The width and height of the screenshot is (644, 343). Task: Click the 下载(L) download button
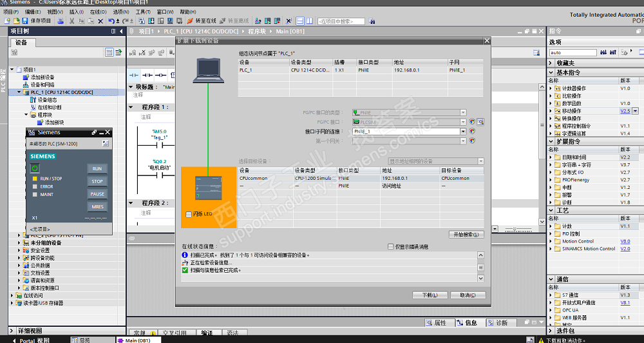point(430,295)
